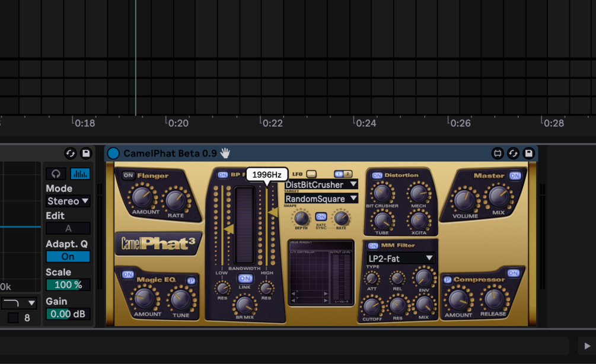
Task: Click the CamelPhat hot-swap preset icon
Action: point(513,153)
